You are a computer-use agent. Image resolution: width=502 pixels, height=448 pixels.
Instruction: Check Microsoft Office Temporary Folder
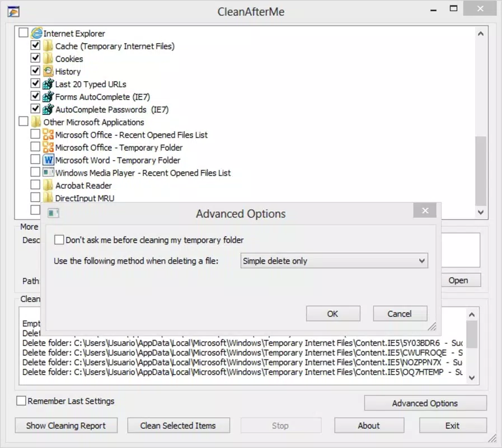(x=35, y=147)
